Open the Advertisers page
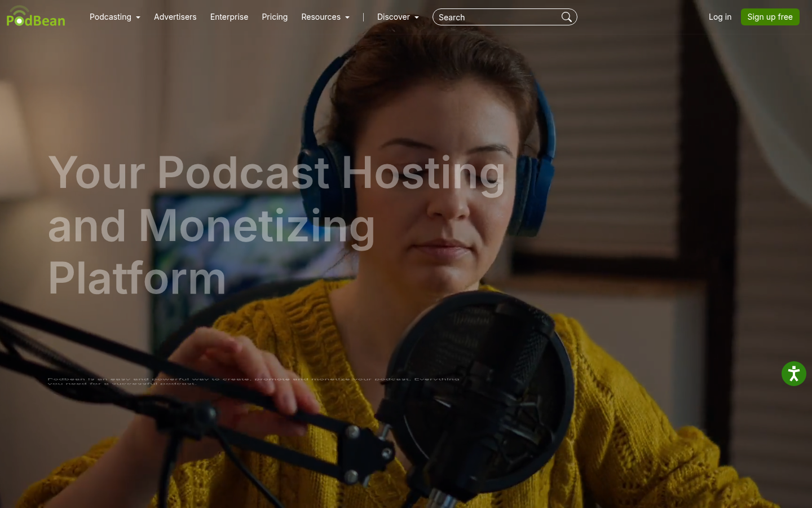The width and height of the screenshot is (812, 508). [x=175, y=17]
